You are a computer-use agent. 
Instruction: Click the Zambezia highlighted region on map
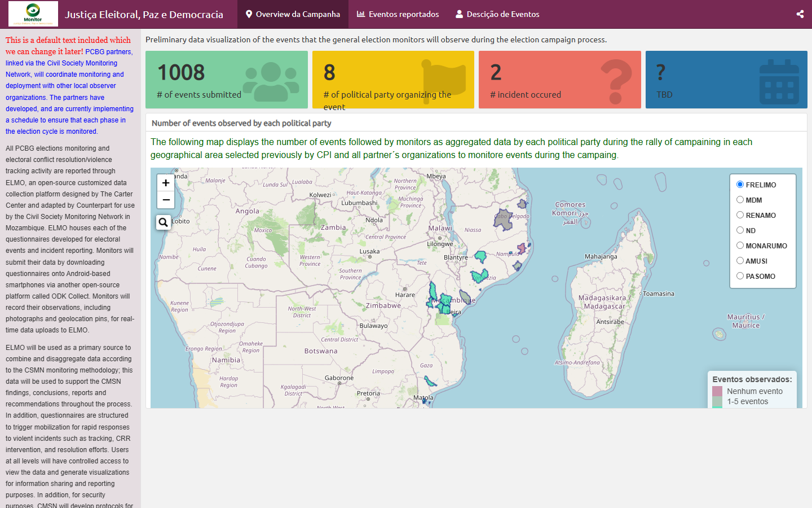pos(480,276)
